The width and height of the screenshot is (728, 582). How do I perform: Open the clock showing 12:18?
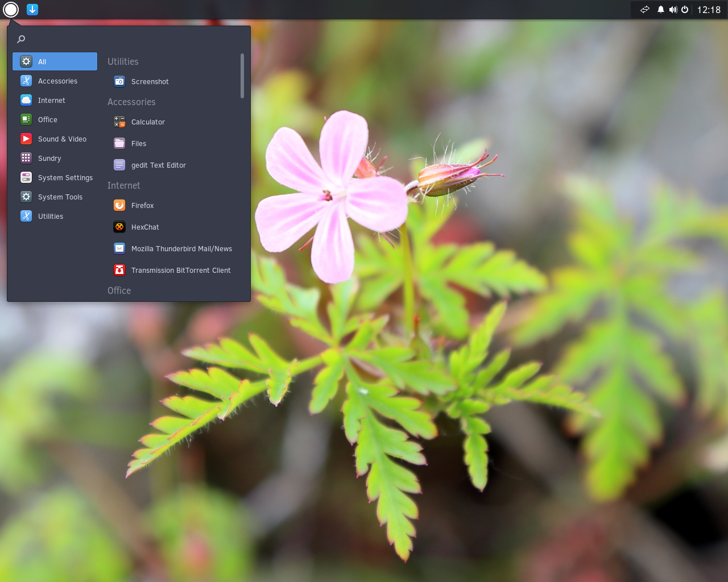pyautogui.click(x=709, y=10)
